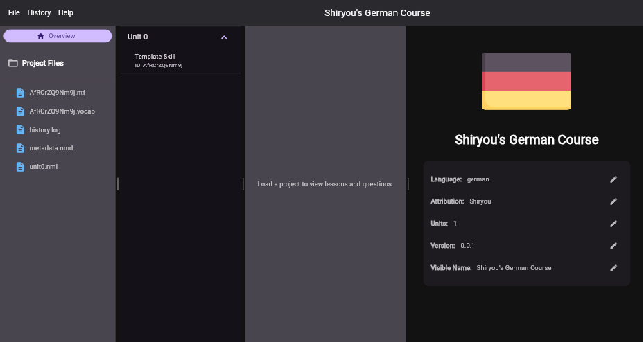Screen dimensions: 644x342
Task: Open the History menu
Action: (x=39, y=12)
